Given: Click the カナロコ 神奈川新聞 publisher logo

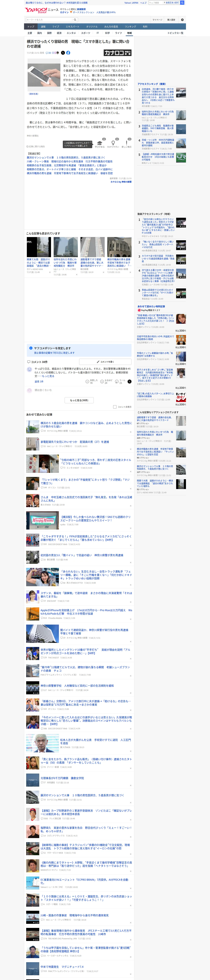Looking at the screenshot, I should point(118,53).
